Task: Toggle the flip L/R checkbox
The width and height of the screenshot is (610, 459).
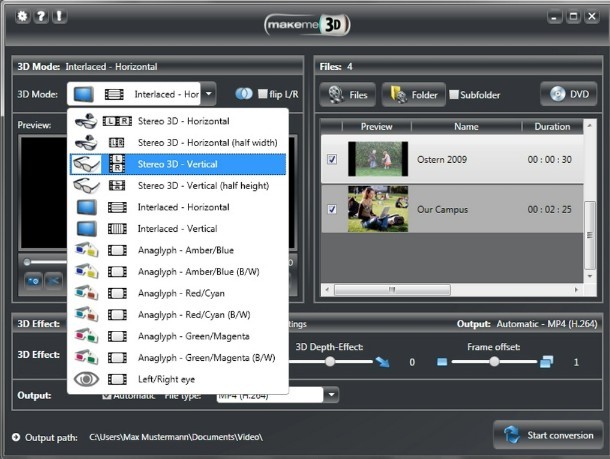Action: pyautogui.click(x=263, y=94)
